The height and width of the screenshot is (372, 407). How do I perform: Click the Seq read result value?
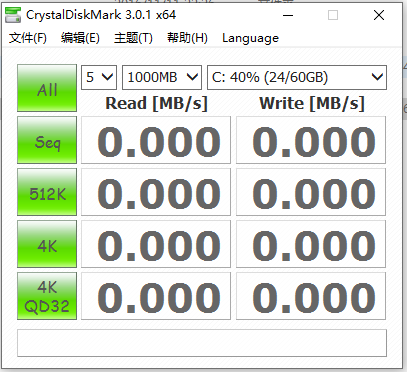point(156,140)
